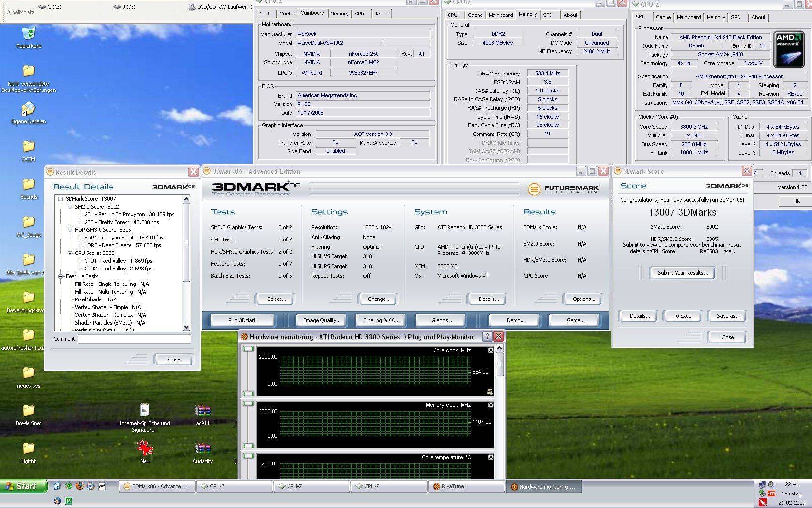Open Filtering & AA options
The height and width of the screenshot is (508, 812).
[381, 320]
